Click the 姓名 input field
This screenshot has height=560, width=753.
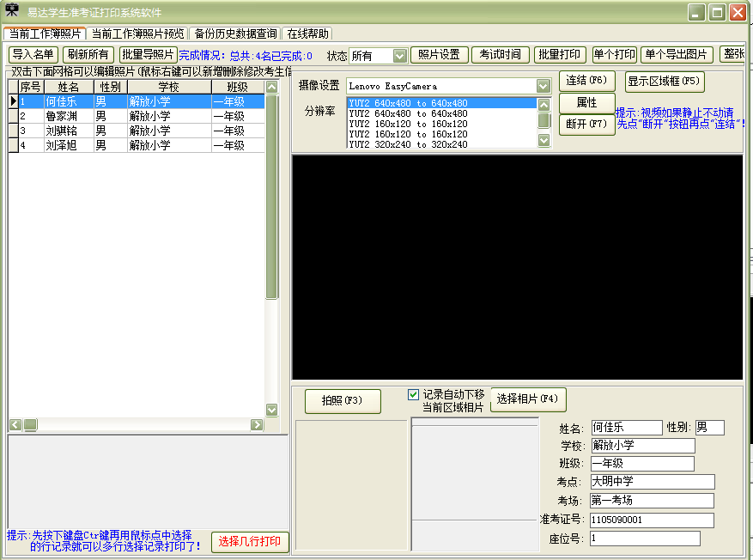tap(627, 428)
